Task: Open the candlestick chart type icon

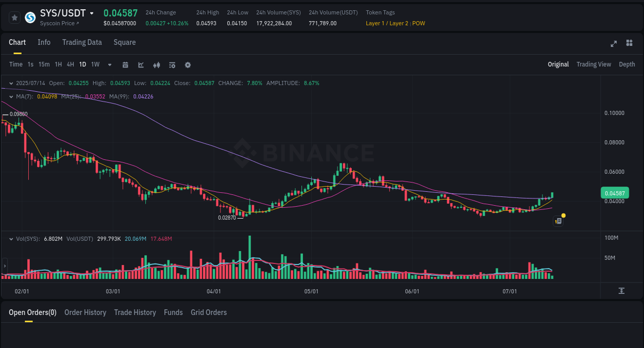Action: [156, 64]
